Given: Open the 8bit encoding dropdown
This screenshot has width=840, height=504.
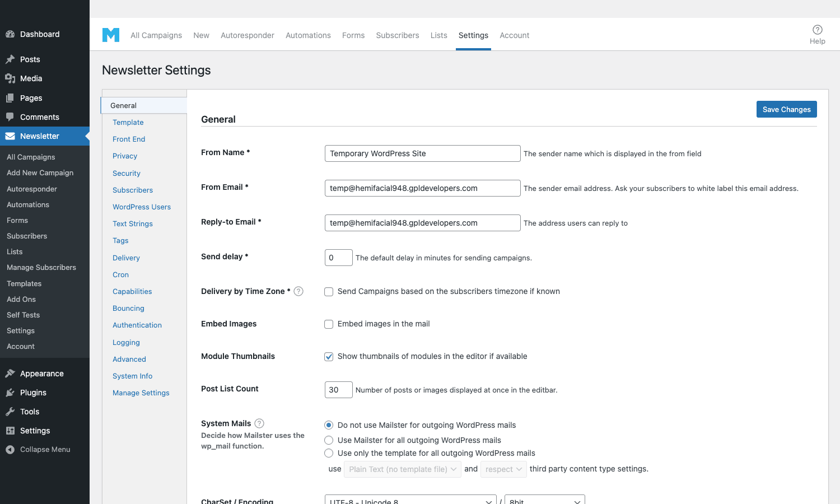Looking at the screenshot, I should tap(545, 500).
